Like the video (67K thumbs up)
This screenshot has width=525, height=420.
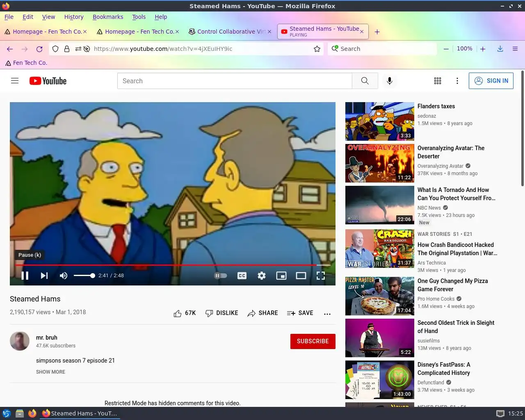[185, 313]
